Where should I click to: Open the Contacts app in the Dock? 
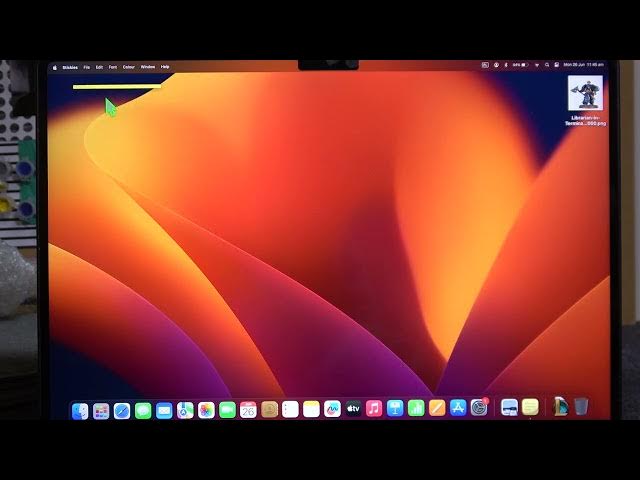pos(269,409)
